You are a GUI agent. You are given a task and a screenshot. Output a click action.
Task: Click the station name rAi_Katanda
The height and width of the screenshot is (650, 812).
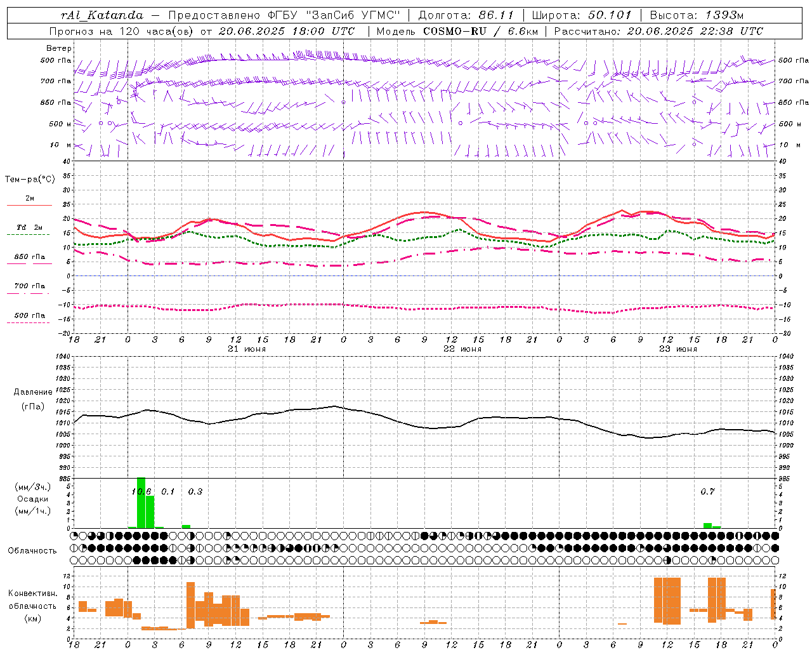click(102, 15)
